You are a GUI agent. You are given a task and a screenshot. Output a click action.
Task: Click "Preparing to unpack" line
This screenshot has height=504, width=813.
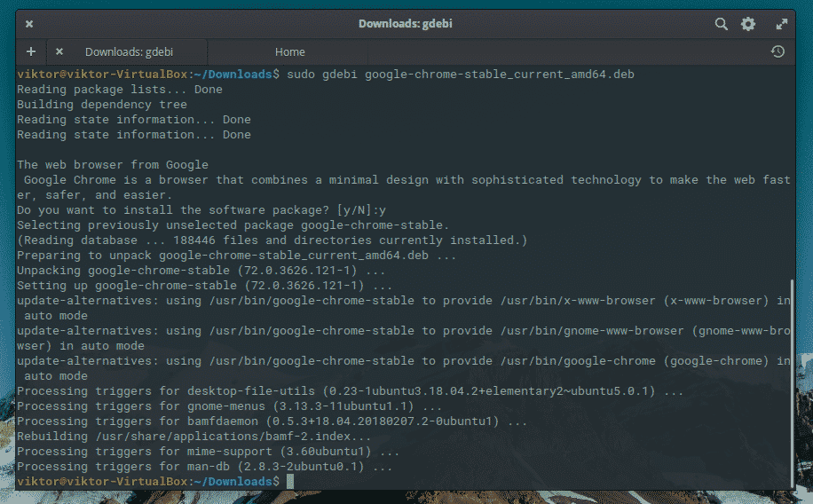click(x=236, y=256)
